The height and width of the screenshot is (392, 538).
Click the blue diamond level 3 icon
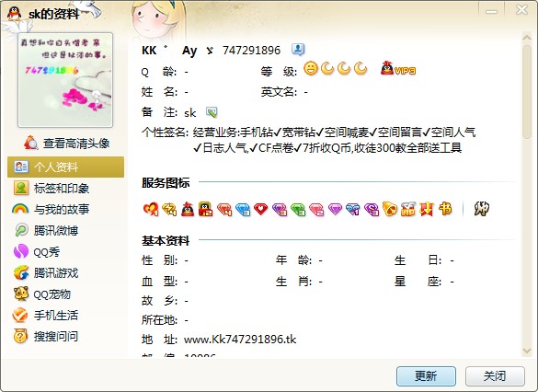[x=243, y=209]
